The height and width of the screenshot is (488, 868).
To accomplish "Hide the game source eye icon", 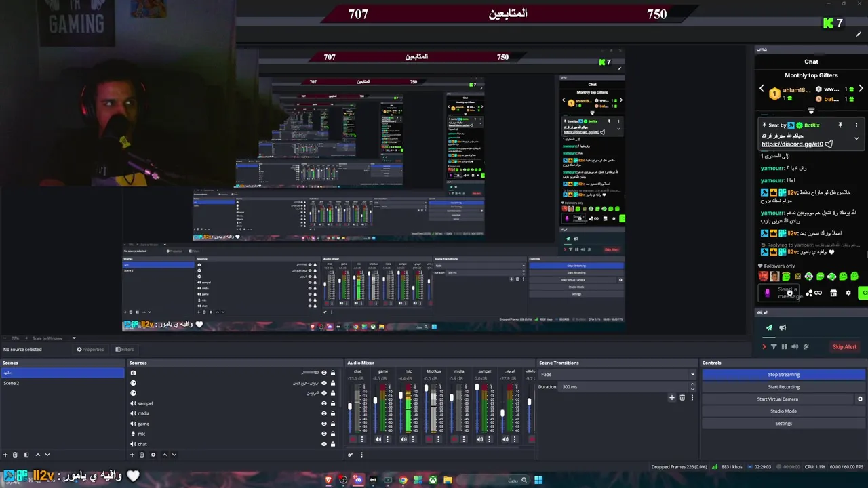I will click(x=324, y=424).
